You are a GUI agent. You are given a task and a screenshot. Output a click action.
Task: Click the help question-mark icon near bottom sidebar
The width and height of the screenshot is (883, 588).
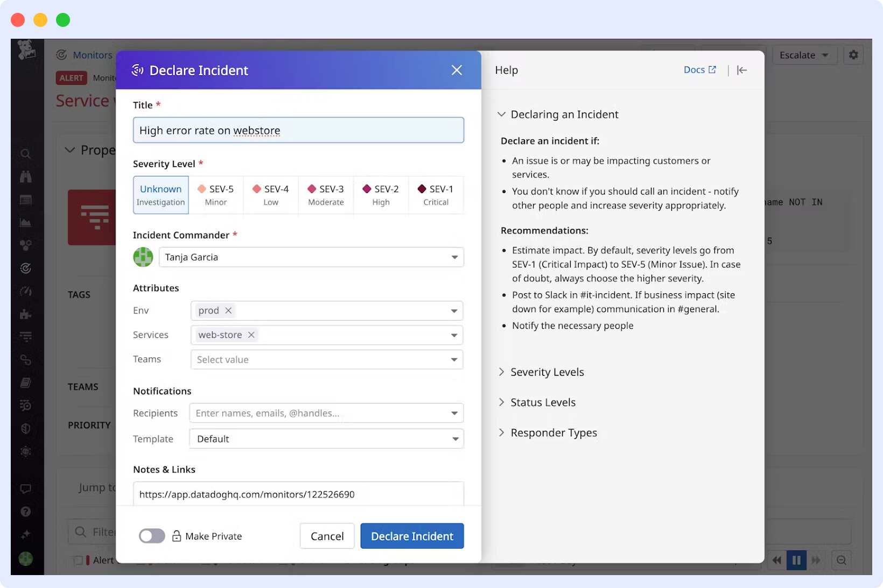[x=25, y=511]
